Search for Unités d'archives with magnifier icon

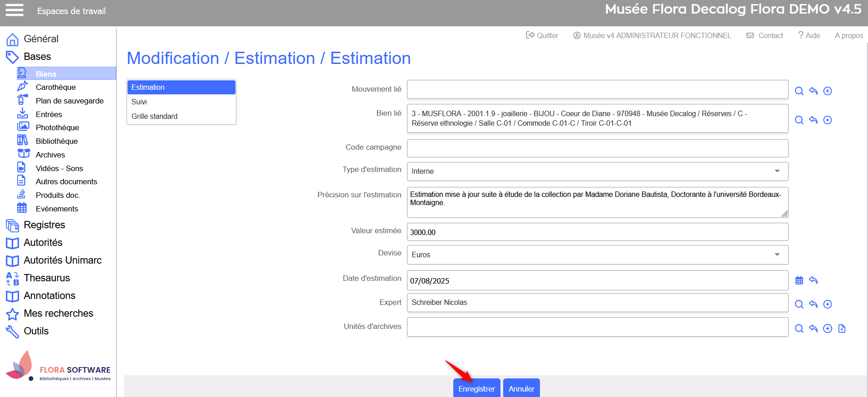coord(799,328)
